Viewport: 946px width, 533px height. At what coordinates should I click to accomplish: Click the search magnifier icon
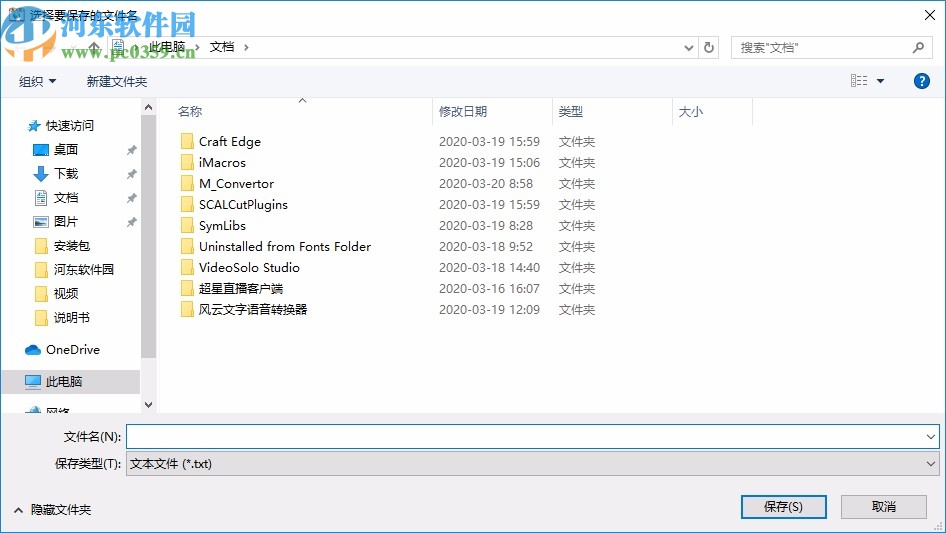click(918, 47)
